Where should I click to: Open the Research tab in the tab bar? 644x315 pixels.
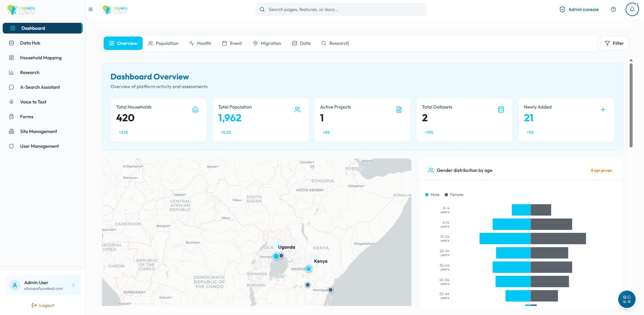coord(335,43)
